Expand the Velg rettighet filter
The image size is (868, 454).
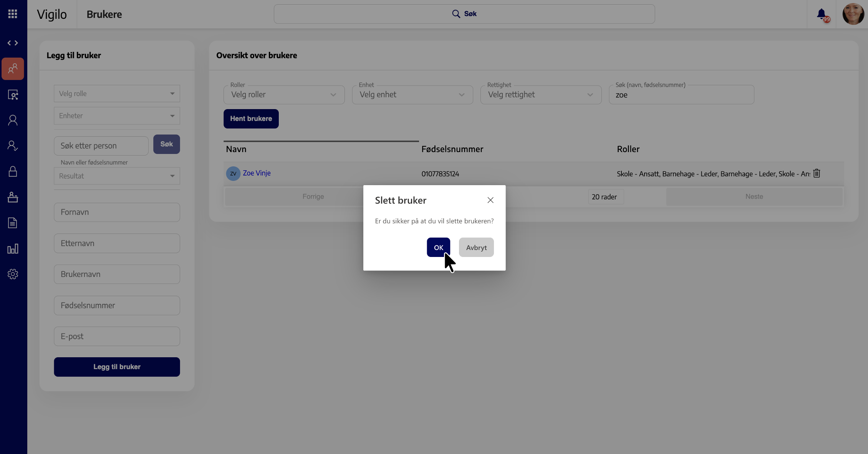(x=541, y=95)
